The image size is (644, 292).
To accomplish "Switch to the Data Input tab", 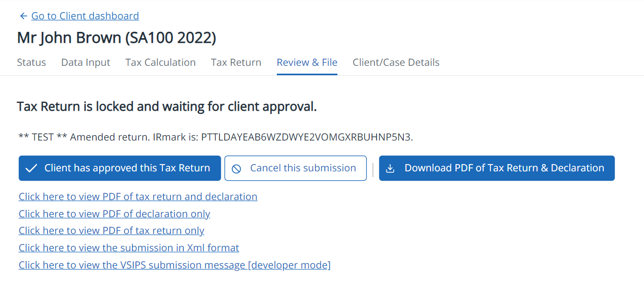I will coord(86,63).
